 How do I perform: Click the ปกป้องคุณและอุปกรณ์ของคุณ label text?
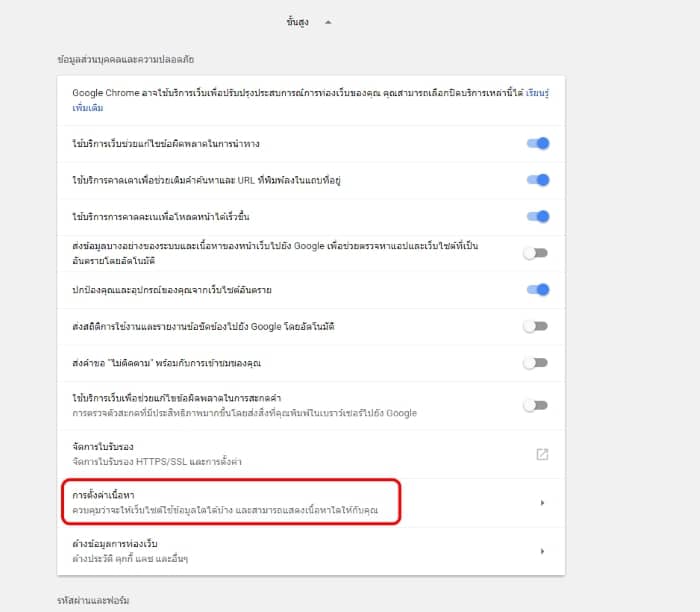click(x=172, y=290)
